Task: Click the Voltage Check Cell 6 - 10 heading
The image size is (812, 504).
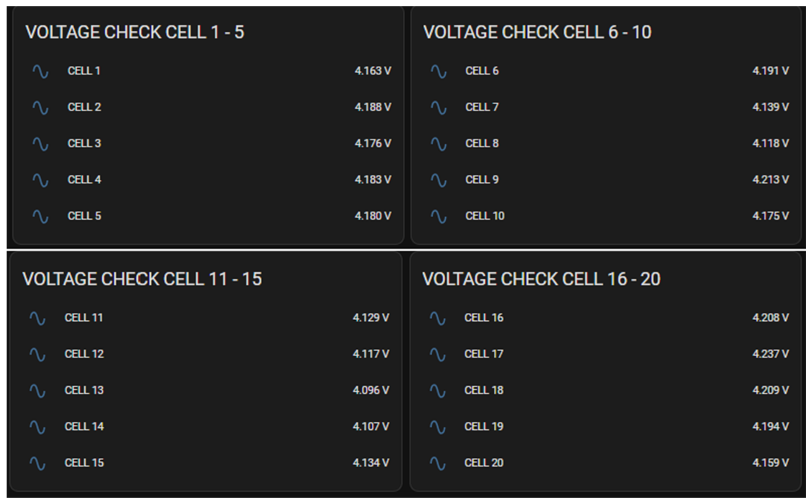Action: [x=537, y=32]
